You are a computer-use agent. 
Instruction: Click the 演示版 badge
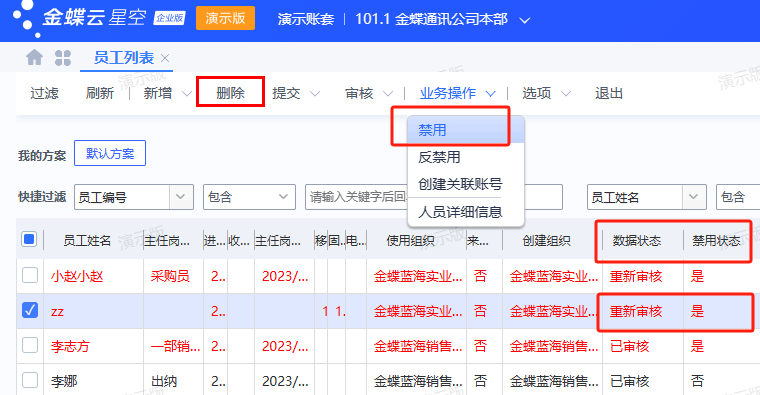point(225,18)
